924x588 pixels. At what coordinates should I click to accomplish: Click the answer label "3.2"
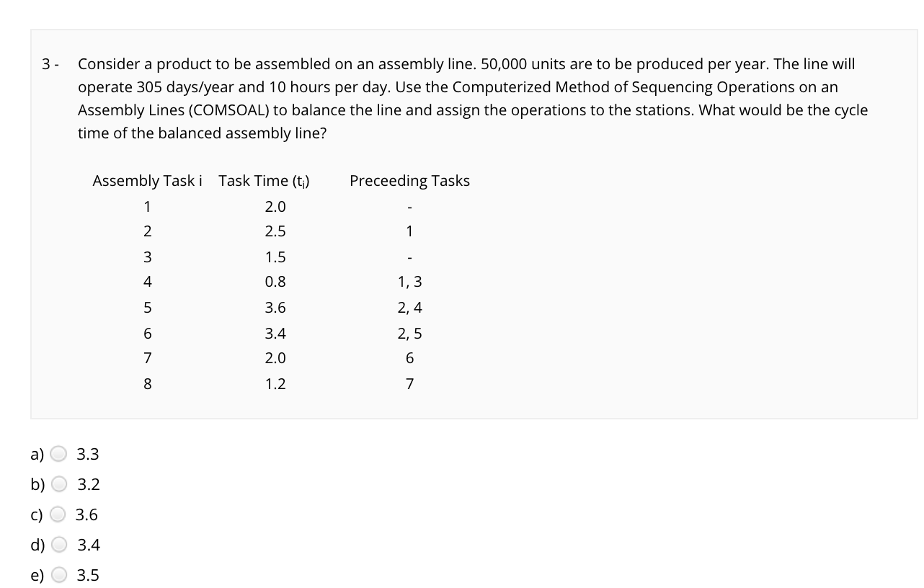(x=88, y=484)
